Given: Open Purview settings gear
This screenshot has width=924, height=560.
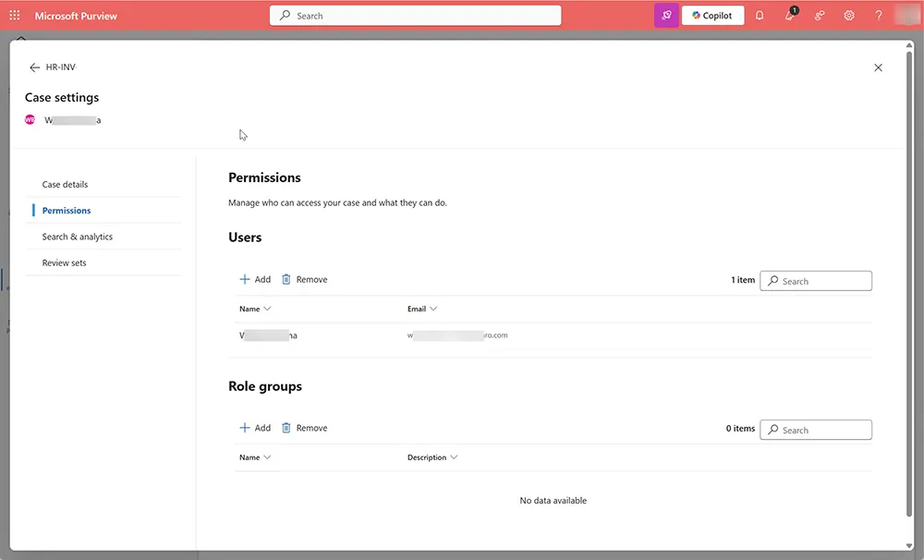Looking at the screenshot, I should [848, 15].
